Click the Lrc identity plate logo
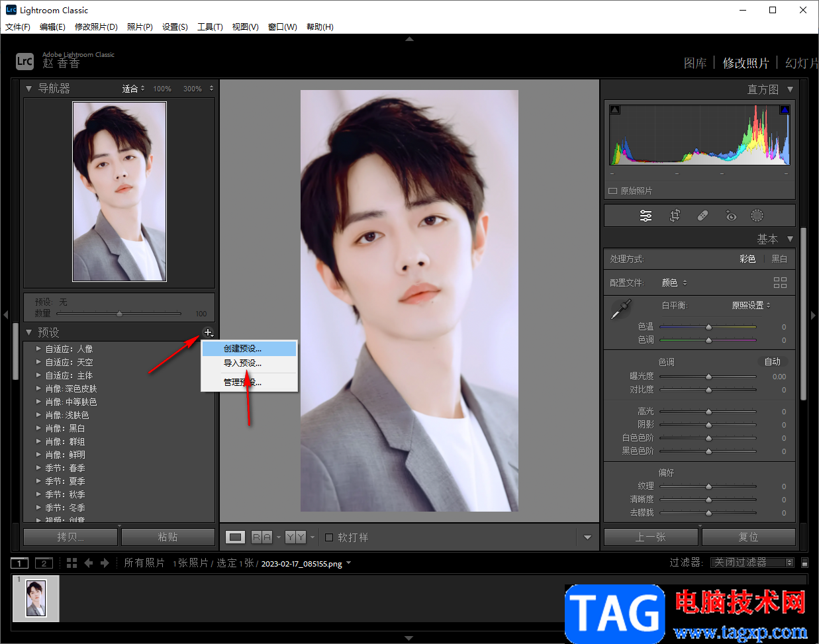The image size is (819, 644). (24, 62)
